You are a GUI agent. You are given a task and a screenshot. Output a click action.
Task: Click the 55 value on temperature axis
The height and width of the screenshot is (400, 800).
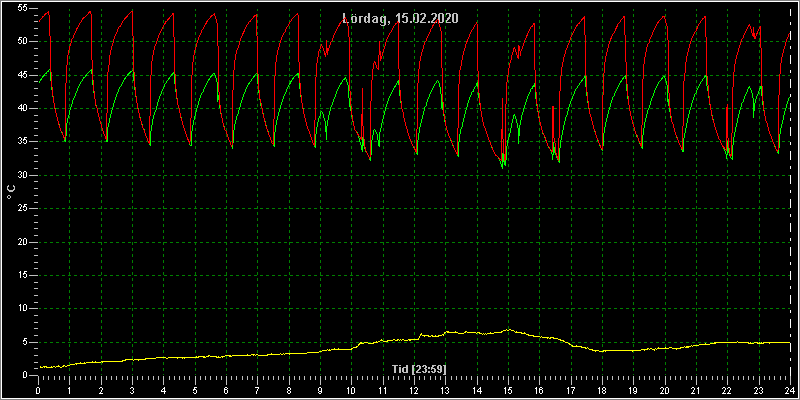point(21,9)
